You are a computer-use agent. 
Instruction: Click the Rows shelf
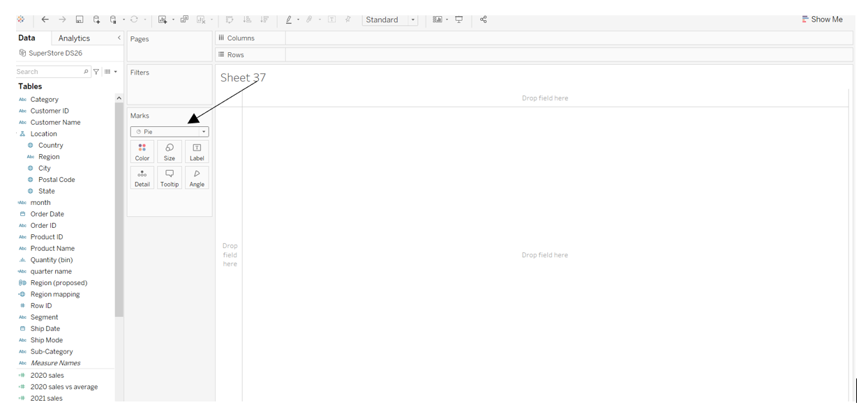click(534, 54)
